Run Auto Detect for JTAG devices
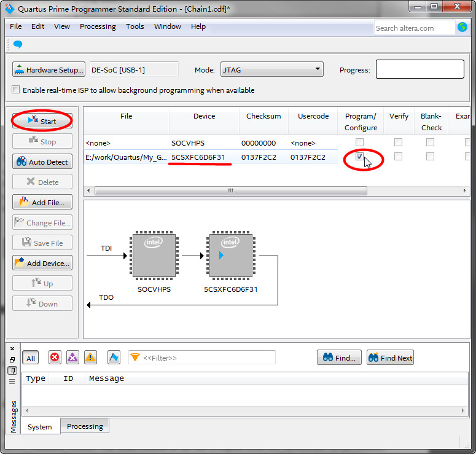 [42, 162]
